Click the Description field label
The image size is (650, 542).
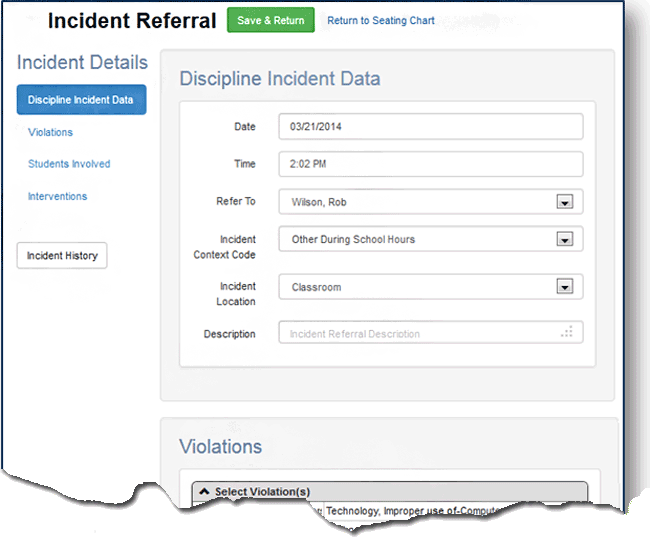tap(229, 334)
